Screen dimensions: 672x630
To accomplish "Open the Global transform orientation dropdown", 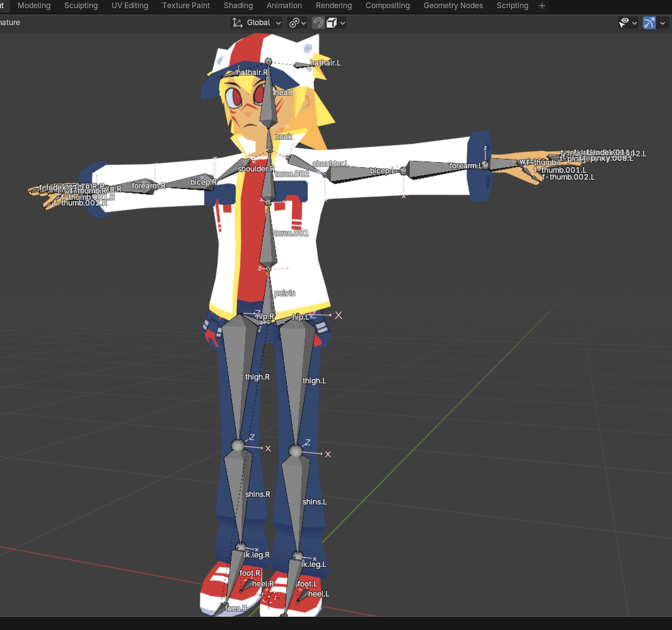I will 260,23.
